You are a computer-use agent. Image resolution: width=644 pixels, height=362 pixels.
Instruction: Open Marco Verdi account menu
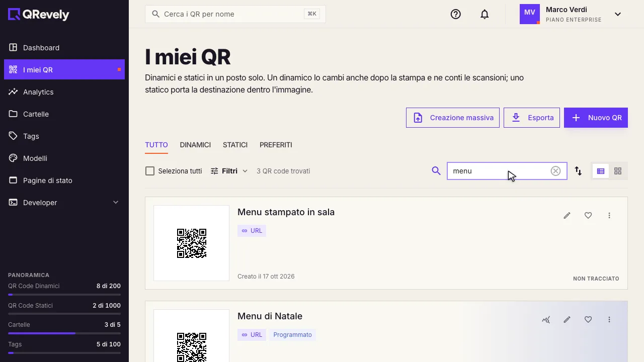[x=571, y=14]
